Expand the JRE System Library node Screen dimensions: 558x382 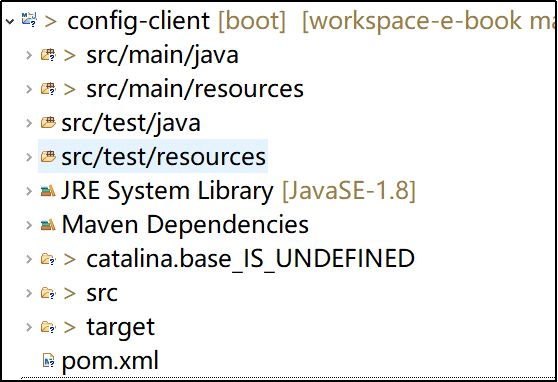click(x=29, y=191)
